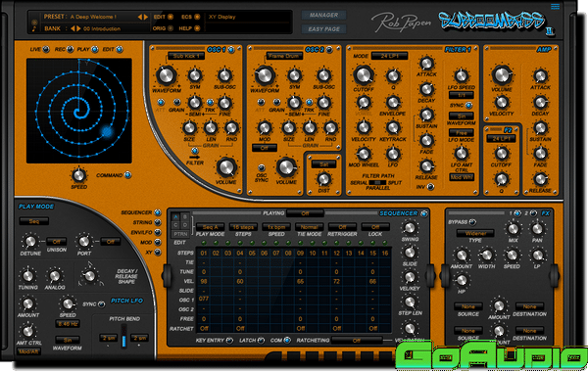The image size is (588, 372).
Task: Select previous bank with left arrow
Action: pos(73,28)
